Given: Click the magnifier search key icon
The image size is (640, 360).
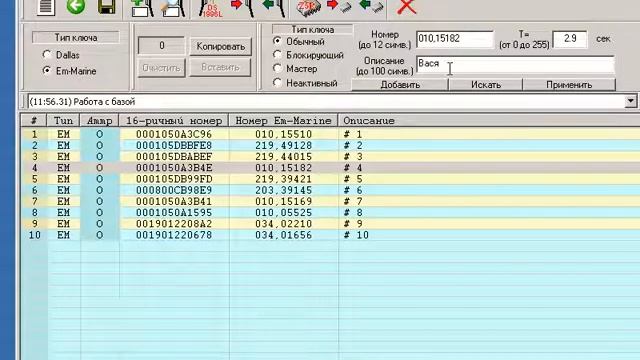Looking at the screenshot, I should [173, 8].
